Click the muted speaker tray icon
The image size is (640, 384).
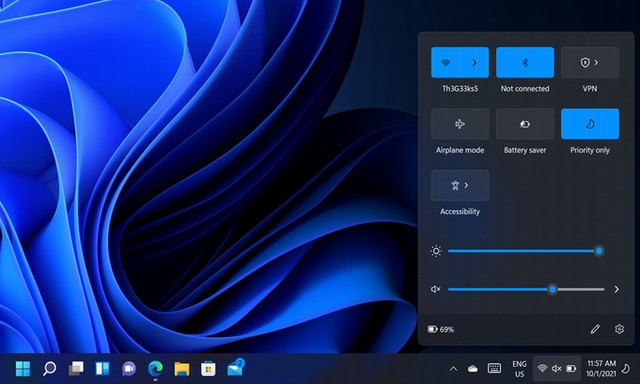[x=556, y=369]
